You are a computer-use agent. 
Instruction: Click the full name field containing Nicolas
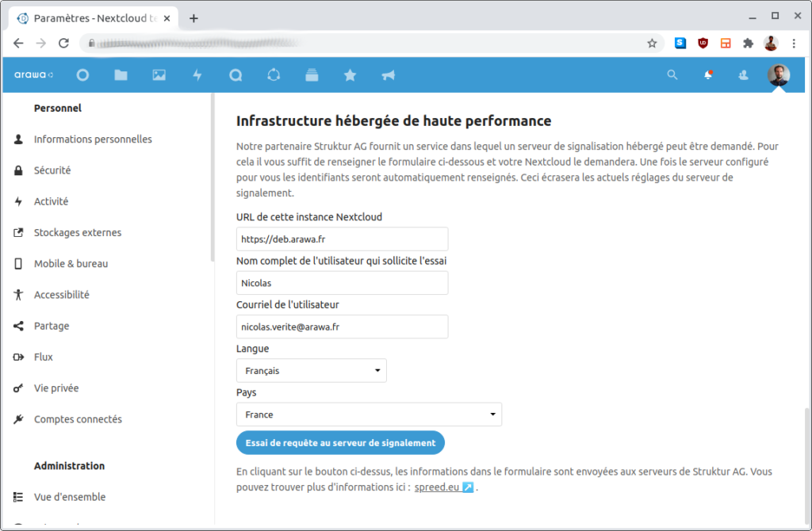click(x=342, y=283)
